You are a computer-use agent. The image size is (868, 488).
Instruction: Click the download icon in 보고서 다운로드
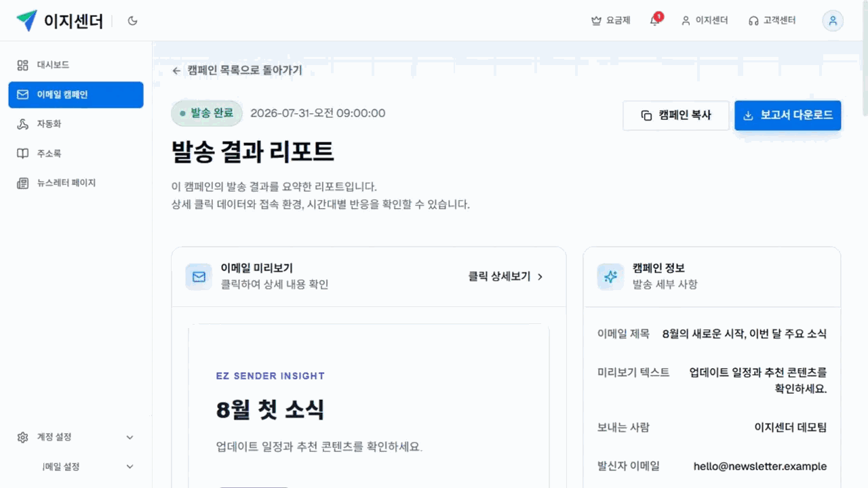tap(749, 116)
